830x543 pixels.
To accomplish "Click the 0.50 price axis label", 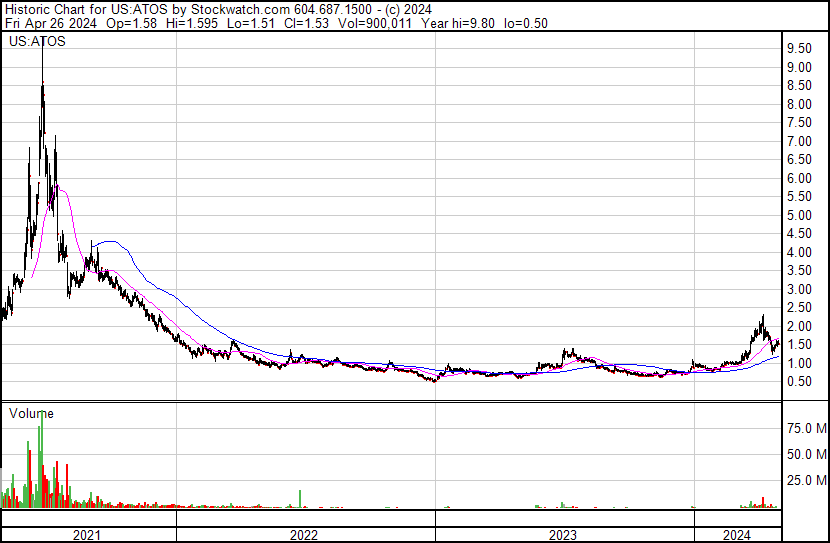I will (798, 382).
